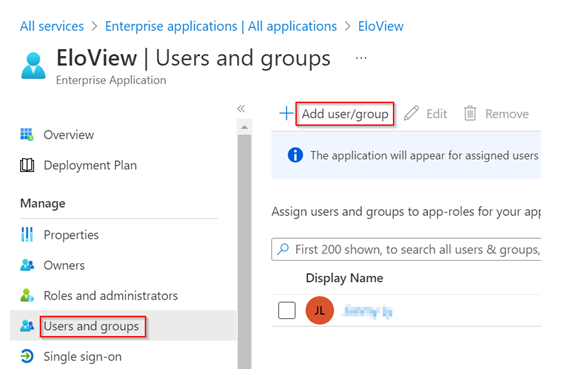
Task: Click the search users and groups field
Action: [406, 249]
